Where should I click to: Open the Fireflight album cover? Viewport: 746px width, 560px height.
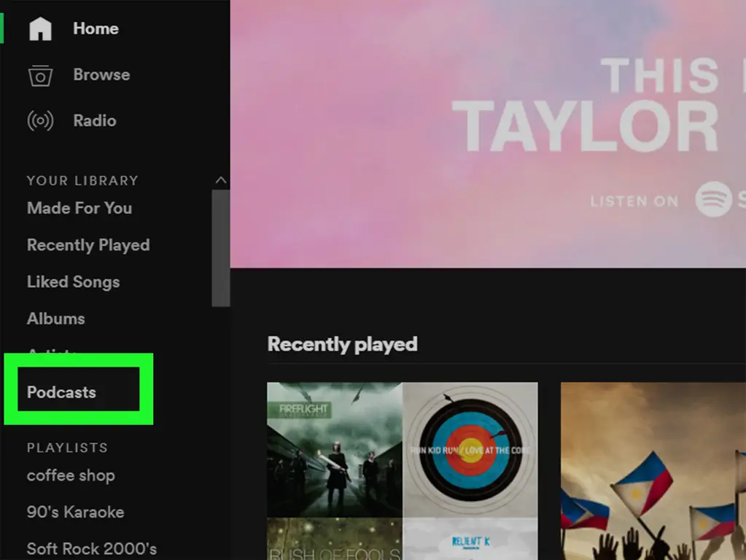pyautogui.click(x=335, y=450)
